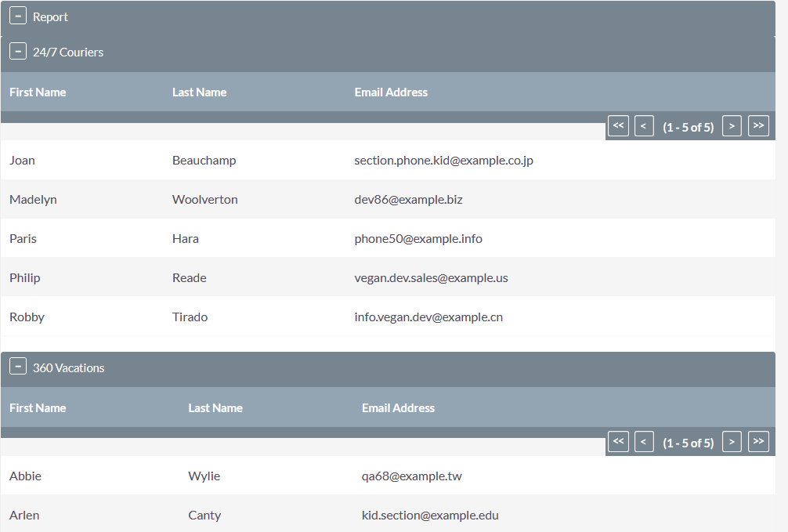This screenshot has width=788, height=532.
Task: Click email kid.section@example.edu
Action: (430, 516)
